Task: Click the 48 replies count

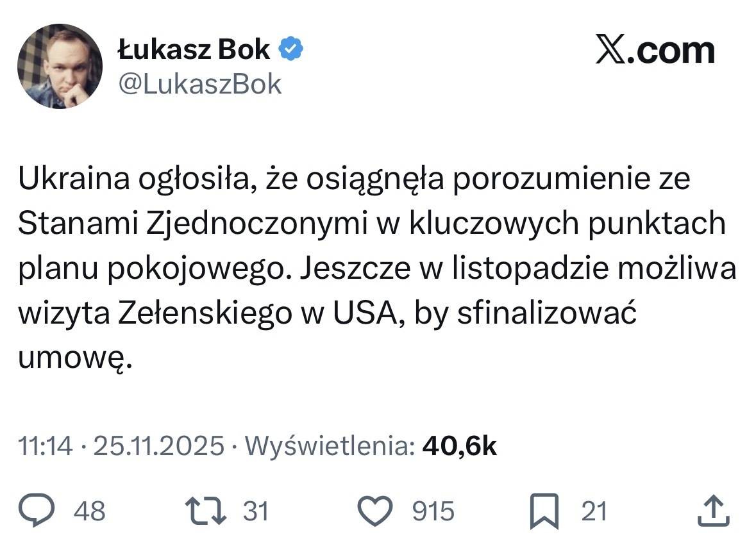Action: 89,512
